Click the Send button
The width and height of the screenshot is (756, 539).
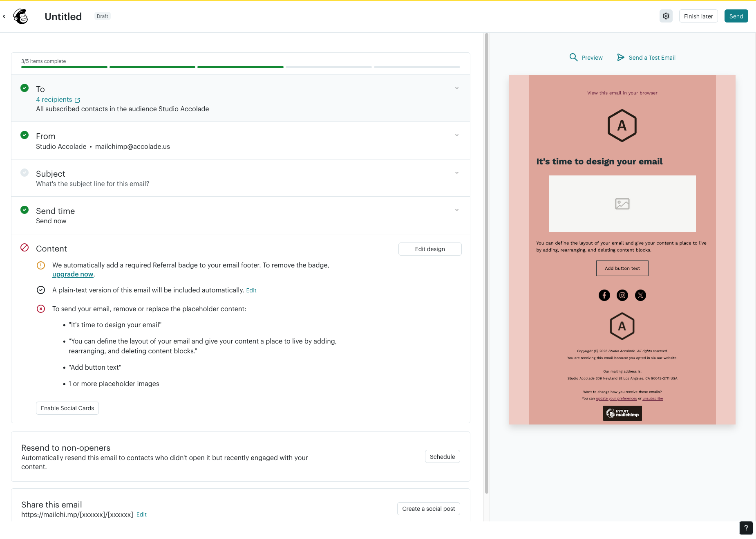[736, 16]
